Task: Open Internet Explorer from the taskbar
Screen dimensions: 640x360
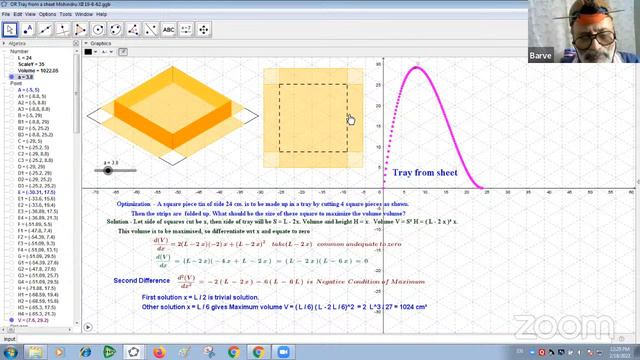Action: click(85, 352)
